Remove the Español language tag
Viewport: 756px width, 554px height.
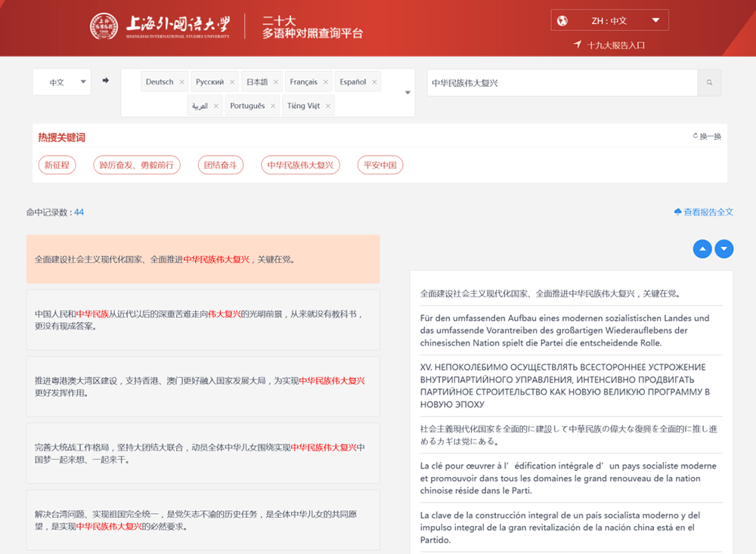coord(374,82)
